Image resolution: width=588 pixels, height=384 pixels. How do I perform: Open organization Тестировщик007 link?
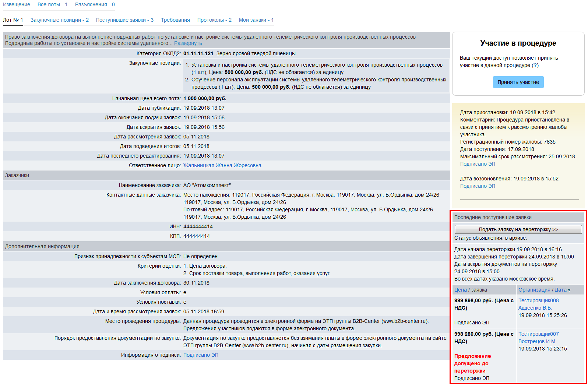pyautogui.click(x=538, y=334)
